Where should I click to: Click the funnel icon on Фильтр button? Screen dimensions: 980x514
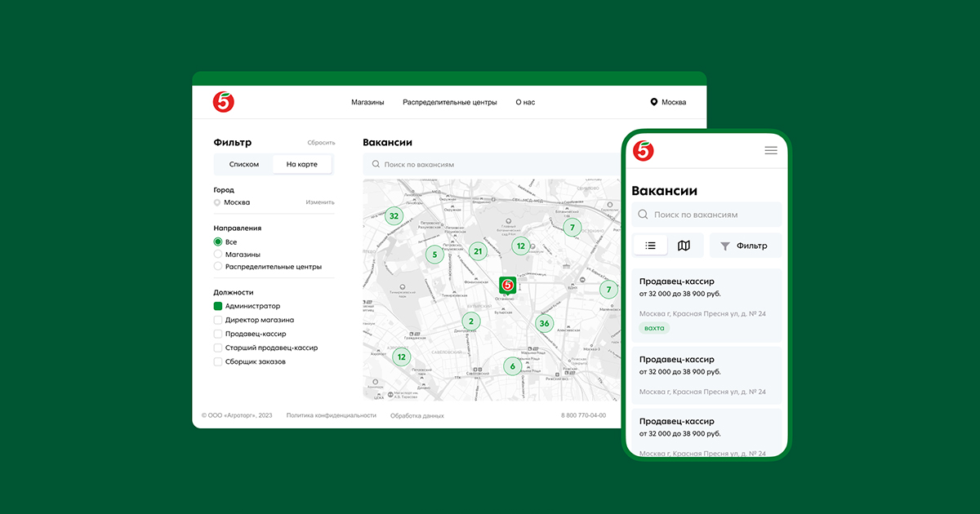click(725, 246)
